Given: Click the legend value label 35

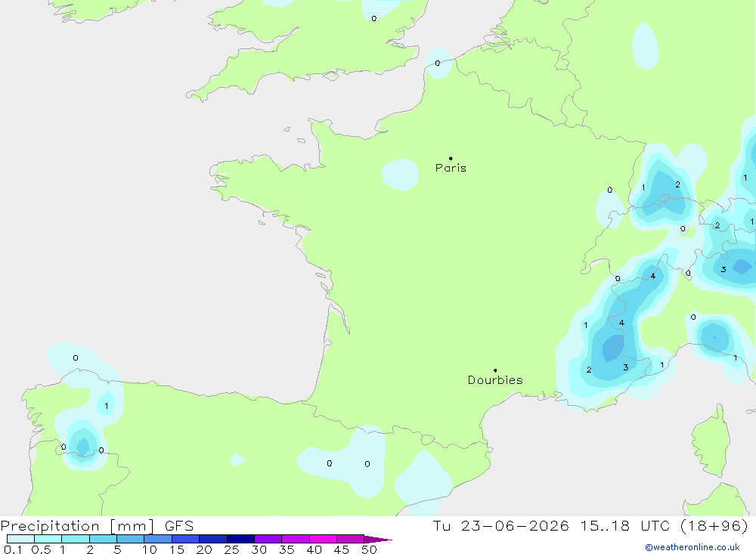Looking at the screenshot, I should coord(287,549).
